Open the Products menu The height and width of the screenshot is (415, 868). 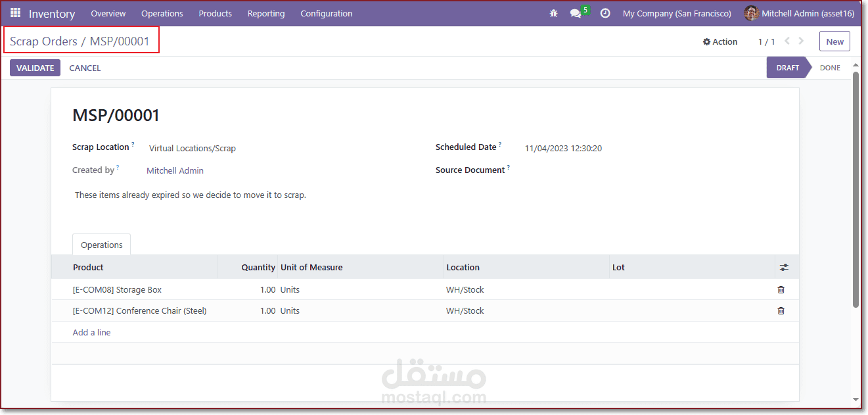click(x=216, y=13)
